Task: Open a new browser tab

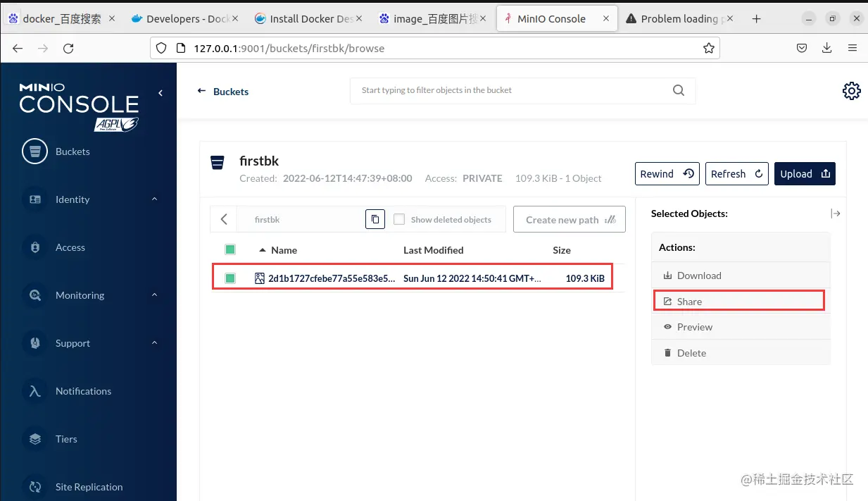Action: pos(757,19)
